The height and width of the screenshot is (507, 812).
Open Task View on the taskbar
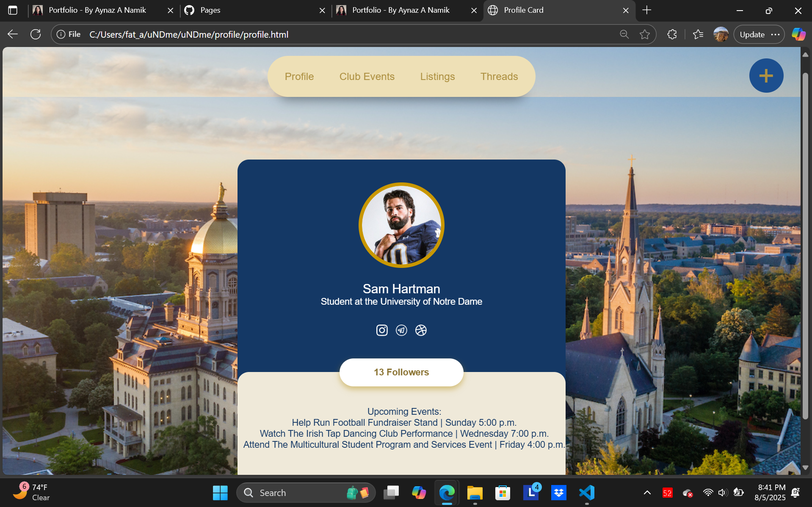[391, 493]
